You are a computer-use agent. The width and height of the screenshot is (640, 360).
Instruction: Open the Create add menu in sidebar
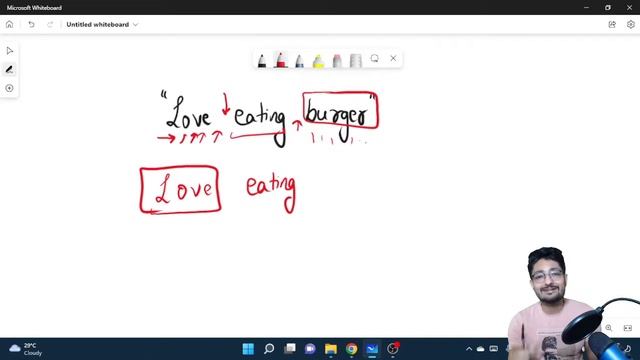pos(9,88)
